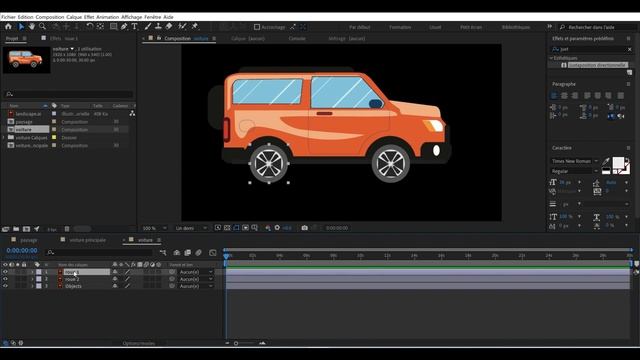This screenshot has height=360, width=640.
Task: Select the Pen tool
Action: [124, 27]
